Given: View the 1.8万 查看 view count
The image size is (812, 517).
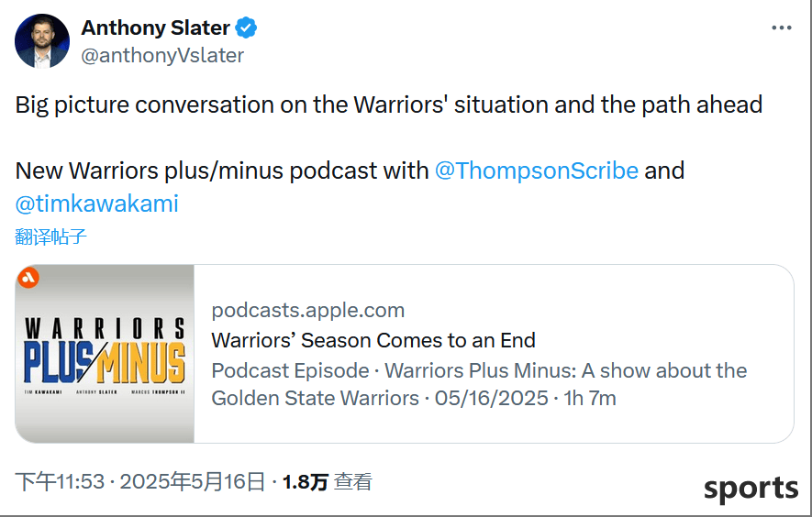Looking at the screenshot, I should point(328,482).
